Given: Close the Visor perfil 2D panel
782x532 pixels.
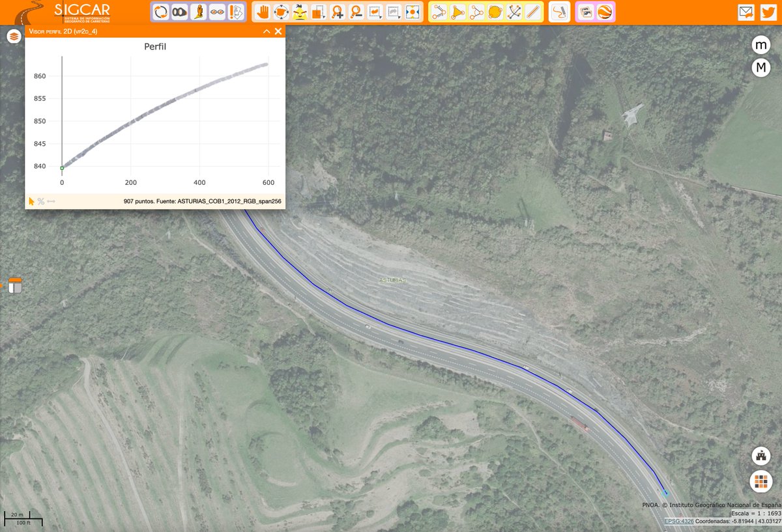Looking at the screenshot, I should point(278,31).
